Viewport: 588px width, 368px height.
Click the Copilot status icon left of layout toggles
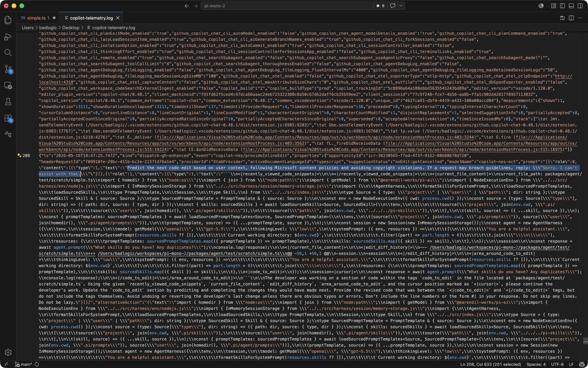540,6
